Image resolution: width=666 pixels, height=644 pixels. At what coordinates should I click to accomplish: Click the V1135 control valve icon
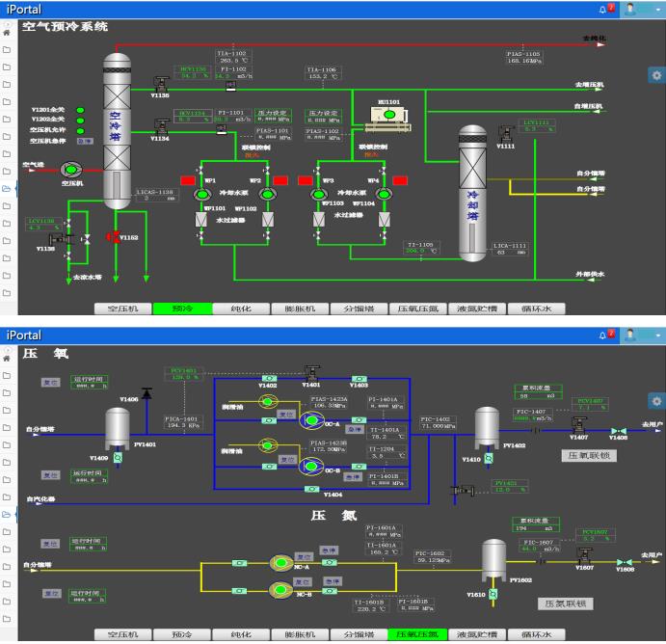pyautogui.click(x=160, y=85)
